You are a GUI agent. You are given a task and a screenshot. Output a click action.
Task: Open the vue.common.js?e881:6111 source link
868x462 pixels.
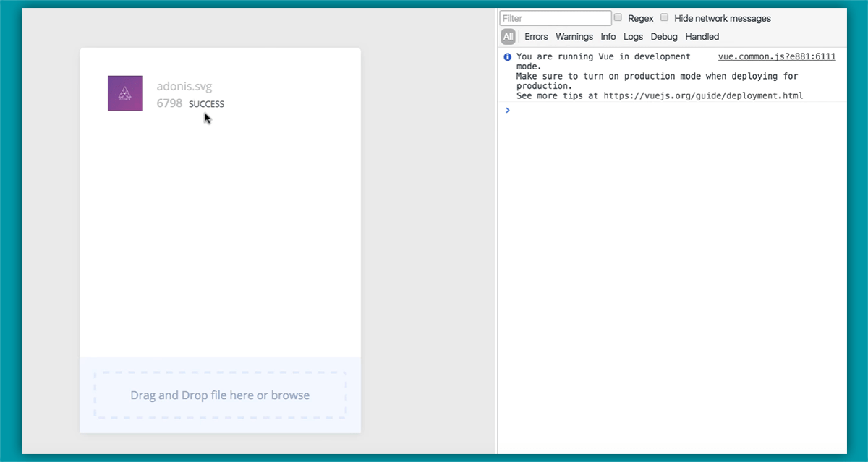point(776,56)
